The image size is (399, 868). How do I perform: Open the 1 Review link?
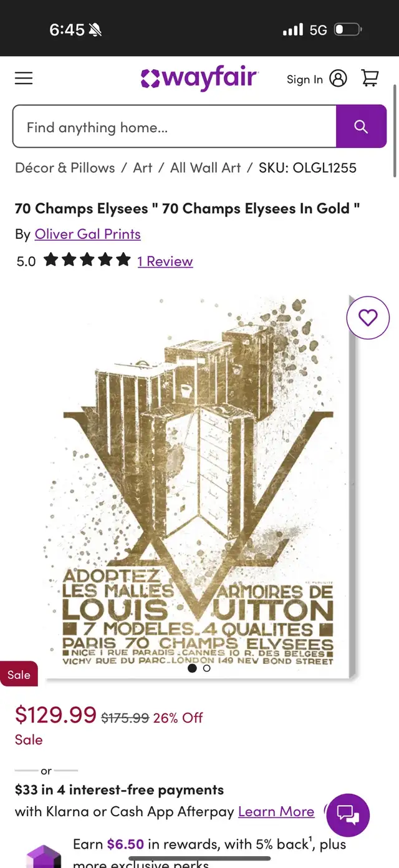click(x=165, y=261)
